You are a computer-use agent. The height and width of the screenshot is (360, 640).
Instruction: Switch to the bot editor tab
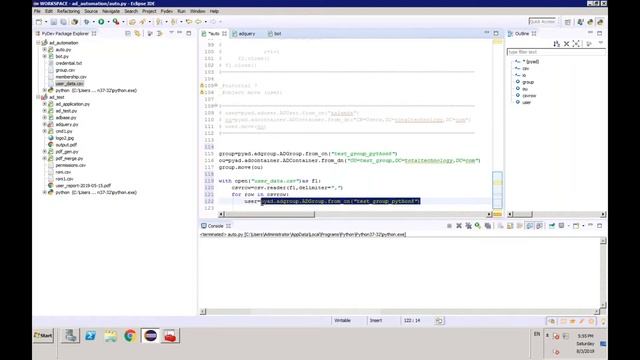coord(276,34)
